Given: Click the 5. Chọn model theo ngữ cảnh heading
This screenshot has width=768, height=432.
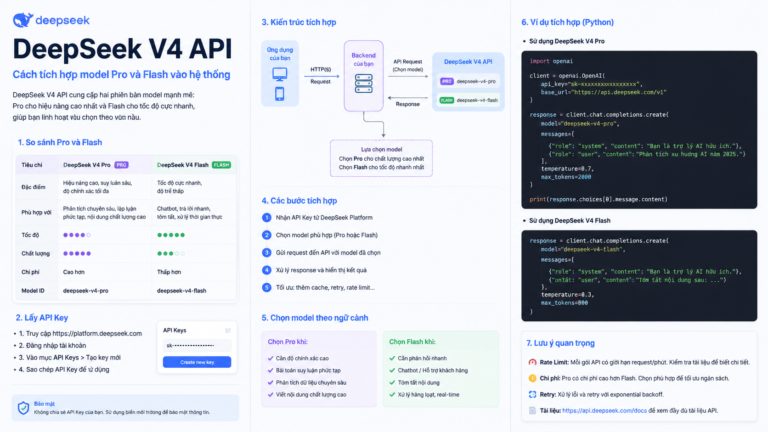Looking at the screenshot, I should [x=315, y=318].
